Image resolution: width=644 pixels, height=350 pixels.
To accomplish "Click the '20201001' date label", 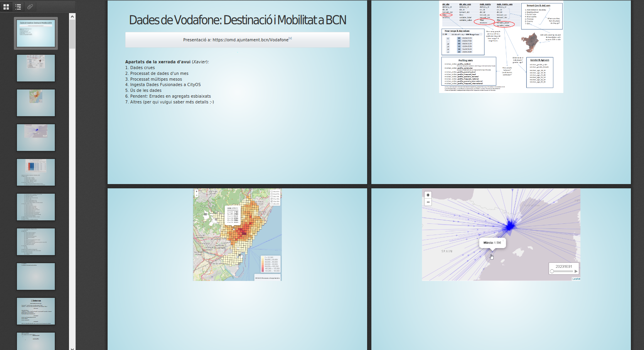I will 564,267.
